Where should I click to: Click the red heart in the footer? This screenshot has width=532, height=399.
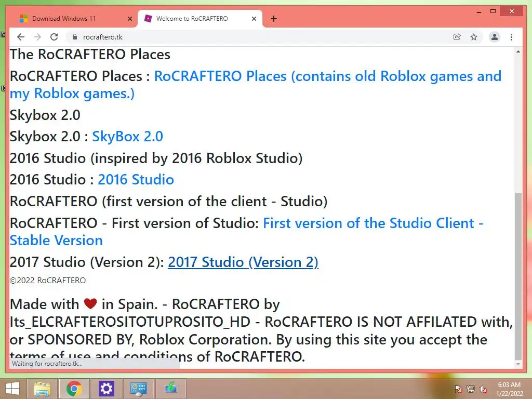point(90,303)
